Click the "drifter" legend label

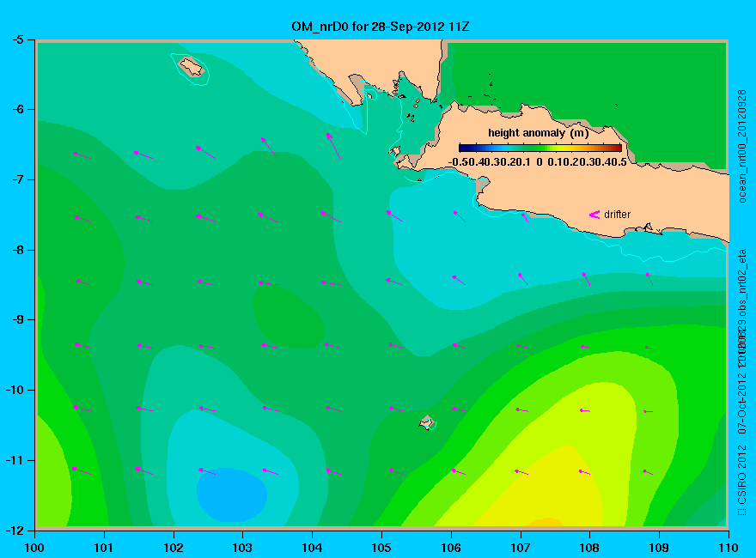(x=617, y=215)
